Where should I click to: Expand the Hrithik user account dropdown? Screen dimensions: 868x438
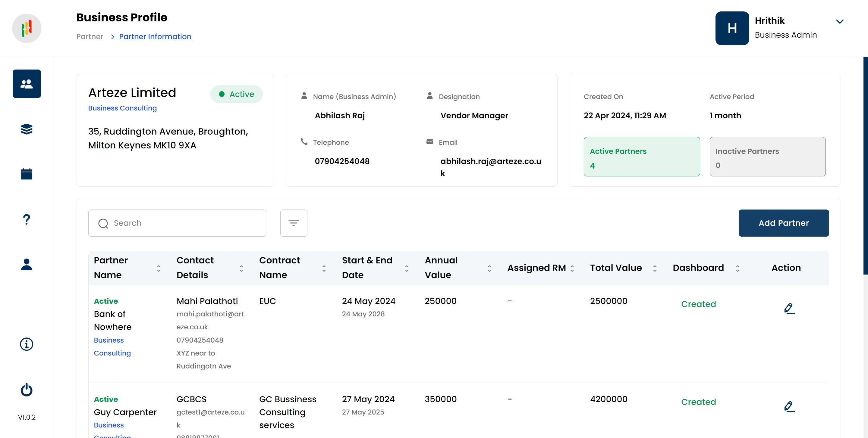click(839, 22)
